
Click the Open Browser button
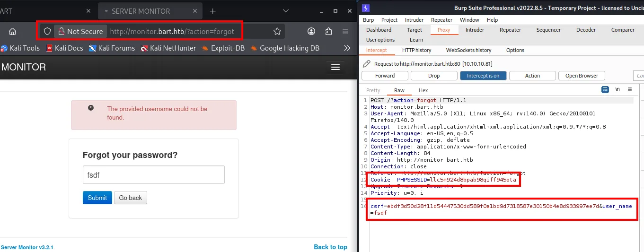582,76
